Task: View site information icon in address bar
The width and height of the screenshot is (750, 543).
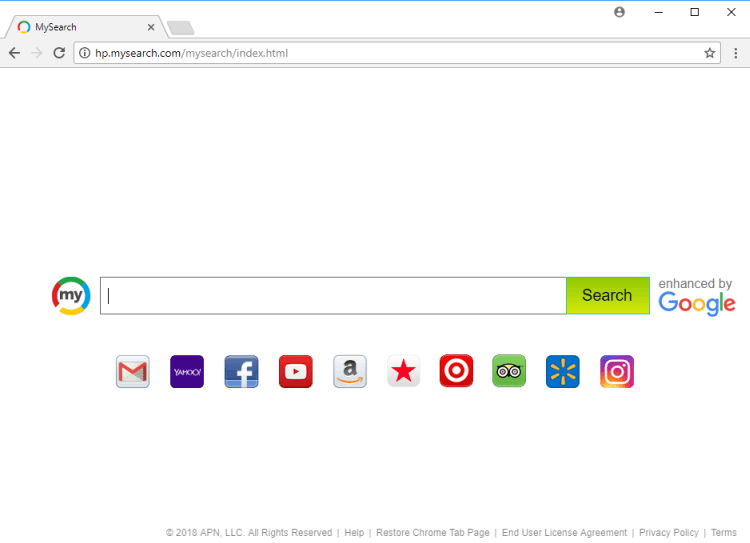Action: coord(85,53)
